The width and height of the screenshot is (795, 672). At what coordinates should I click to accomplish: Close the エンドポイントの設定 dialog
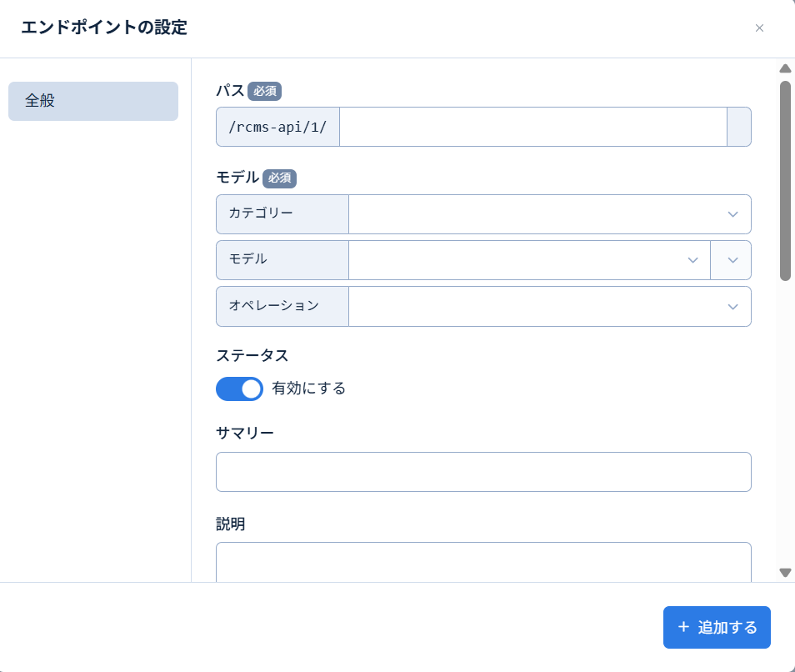point(759,28)
